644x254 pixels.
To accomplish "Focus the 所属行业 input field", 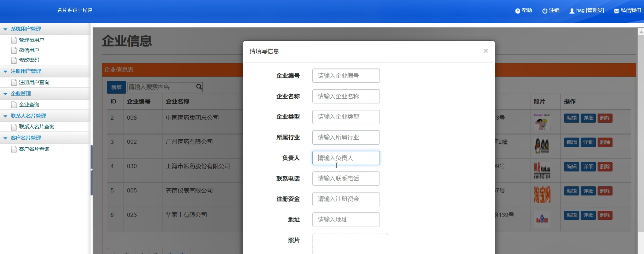I will click(x=346, y=137).
